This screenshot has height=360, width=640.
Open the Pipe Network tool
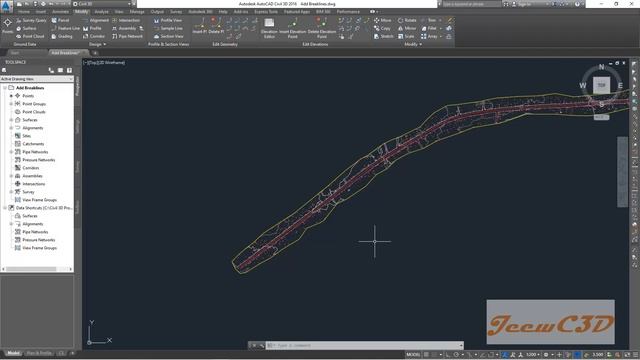pos(127,36)
